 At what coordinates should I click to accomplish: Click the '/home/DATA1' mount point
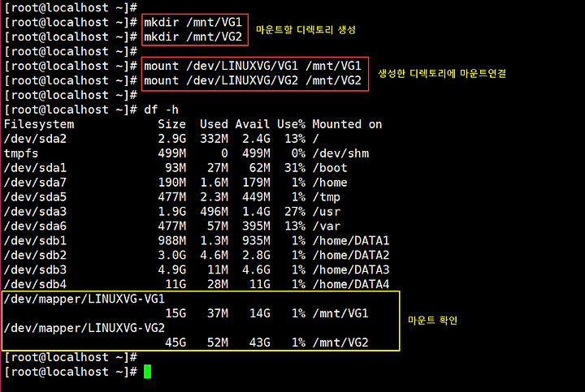click(x=351, y=240)
